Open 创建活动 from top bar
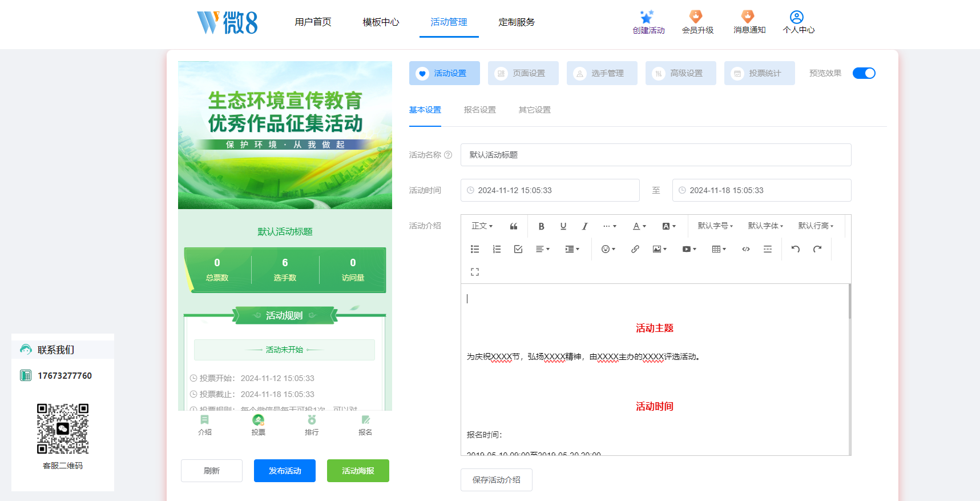The image size is (980, 501). click(x=648, y=22)
